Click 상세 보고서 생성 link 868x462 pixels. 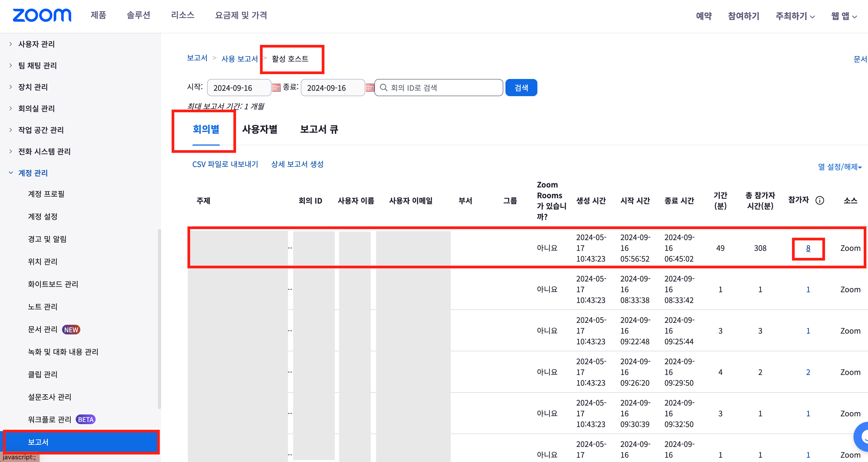pyautogui.click(x=297, y=164)
